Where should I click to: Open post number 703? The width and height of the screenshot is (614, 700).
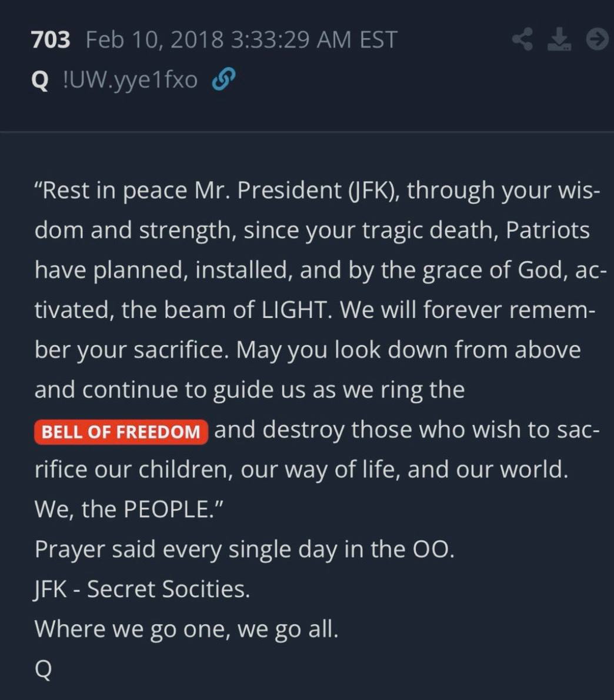point(51,40)
